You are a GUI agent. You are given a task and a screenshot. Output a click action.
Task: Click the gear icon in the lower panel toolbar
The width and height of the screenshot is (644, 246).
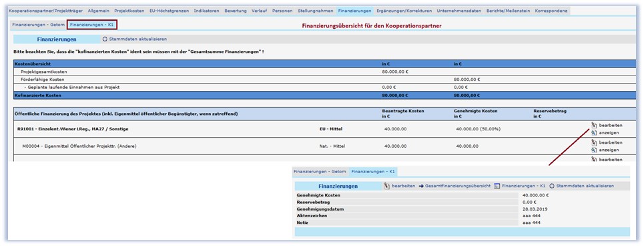tap(552, 186)
